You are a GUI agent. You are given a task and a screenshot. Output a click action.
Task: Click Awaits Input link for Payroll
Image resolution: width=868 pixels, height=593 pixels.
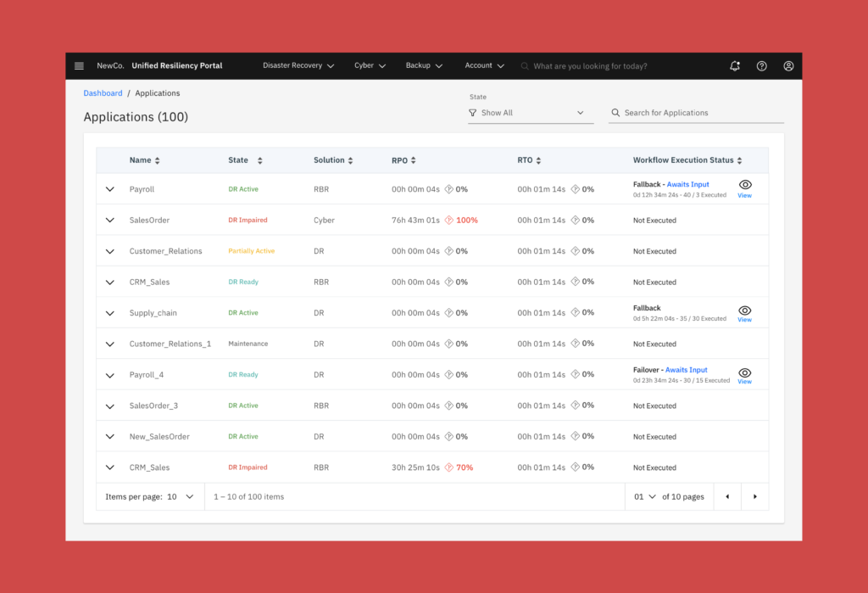(687, 184)
